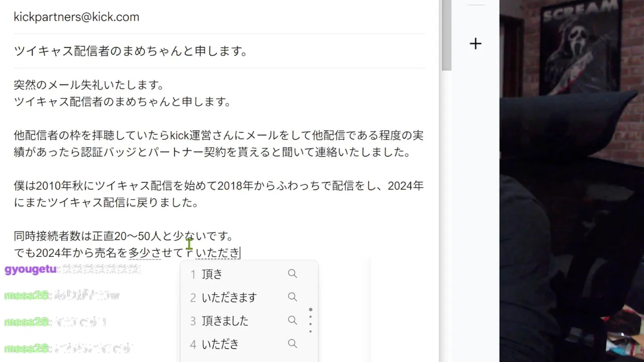Click text 突然のメール失礼いたします。
This screenshot has width=644, height=362.
tap(89, 84)
